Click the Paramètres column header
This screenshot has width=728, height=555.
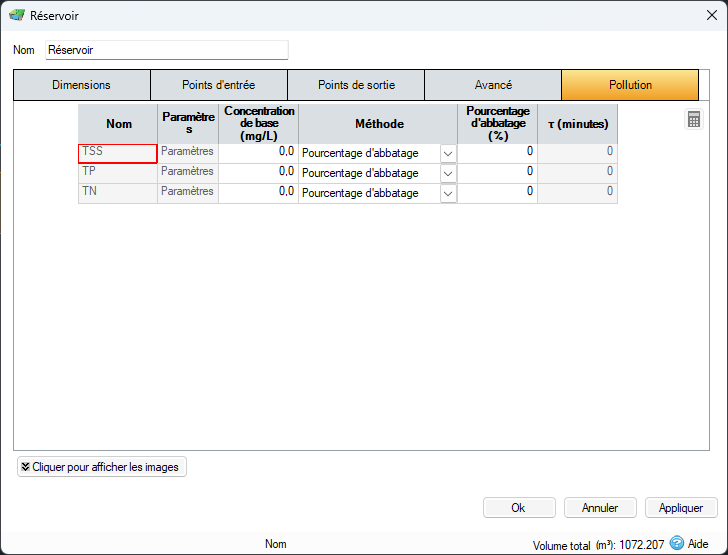tap(188, 124)
